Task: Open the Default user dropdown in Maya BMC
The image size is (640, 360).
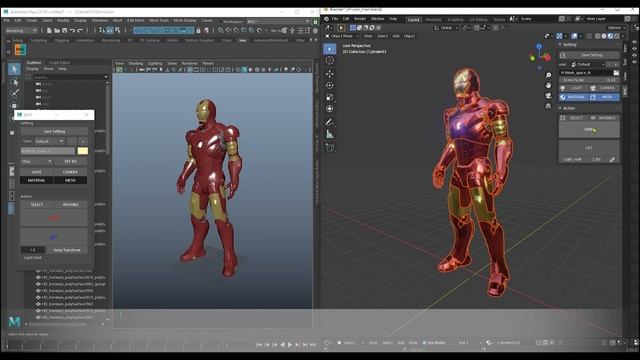Action: click(x=49, y=141)
